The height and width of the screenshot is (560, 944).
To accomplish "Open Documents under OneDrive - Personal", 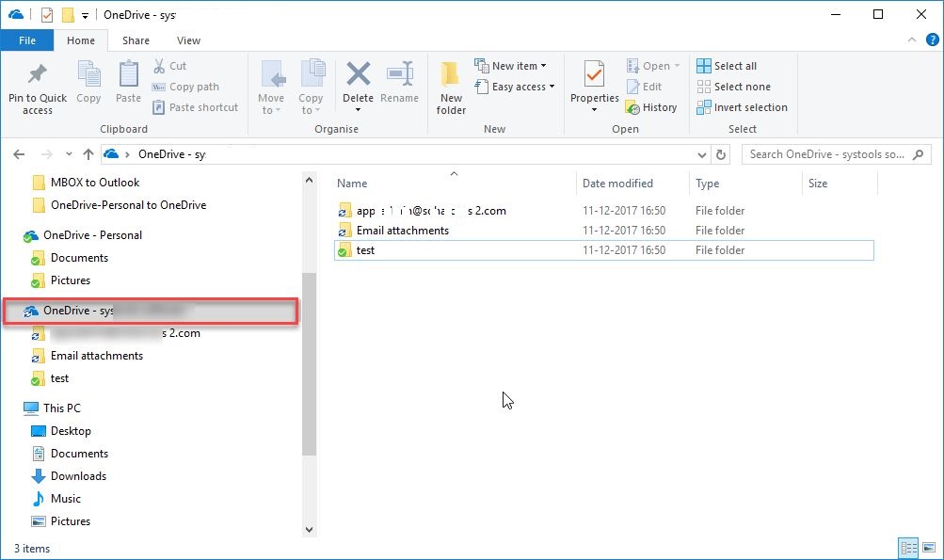I will (79, 258).
